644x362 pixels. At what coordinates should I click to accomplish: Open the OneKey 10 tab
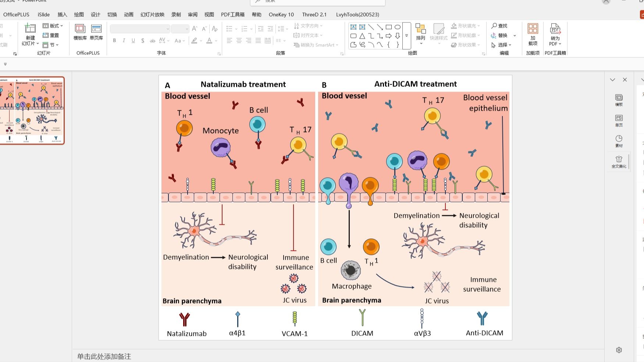pos(281,14)
